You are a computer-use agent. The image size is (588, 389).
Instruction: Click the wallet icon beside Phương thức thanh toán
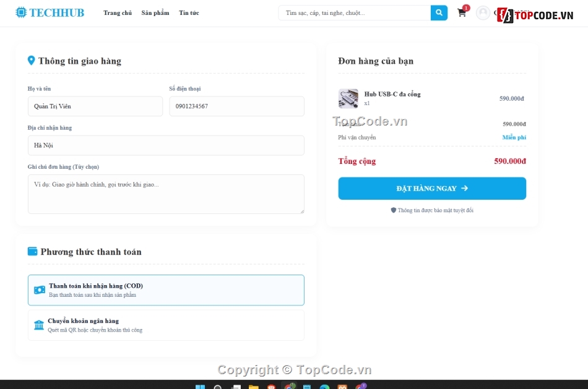(33, 251)
